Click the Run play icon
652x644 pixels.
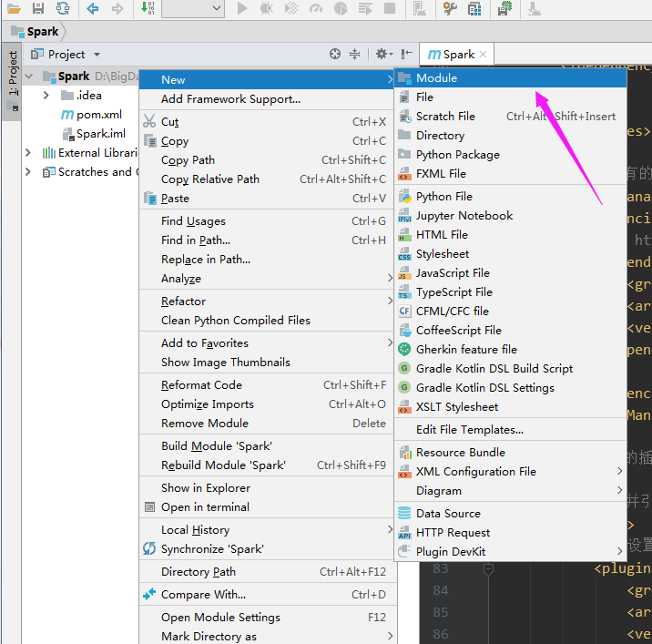(241, 8)
